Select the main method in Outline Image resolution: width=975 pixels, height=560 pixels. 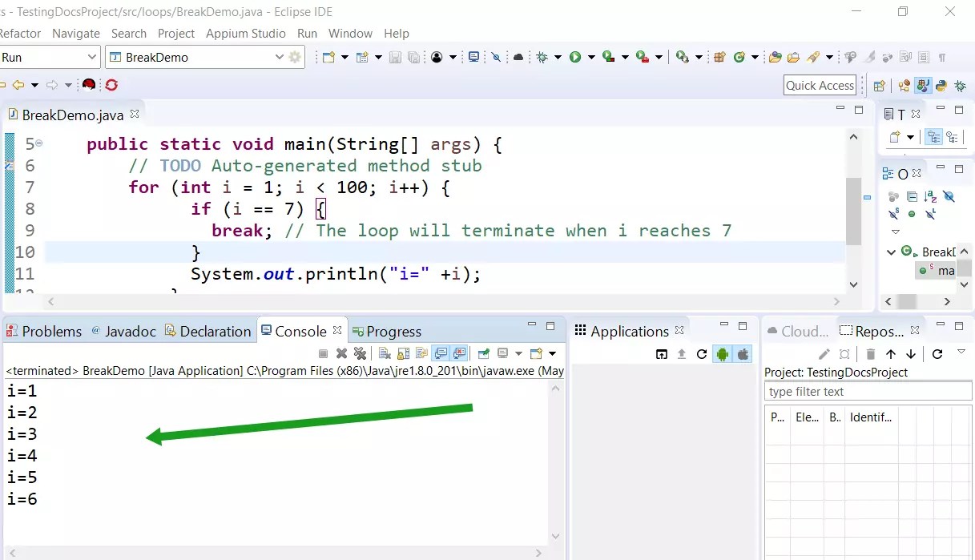pos(937,270)
